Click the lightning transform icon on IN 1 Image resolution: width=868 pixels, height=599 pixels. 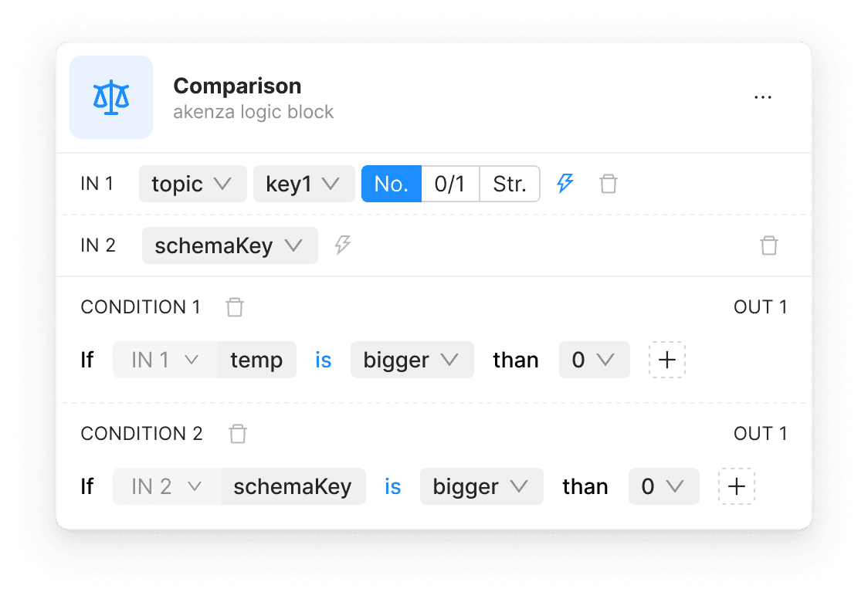565,184
